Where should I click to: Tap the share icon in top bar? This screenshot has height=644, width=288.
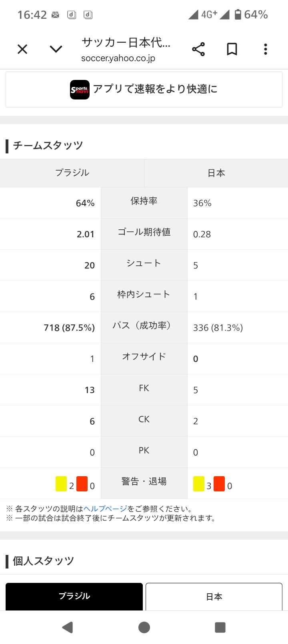click(198, 49)
